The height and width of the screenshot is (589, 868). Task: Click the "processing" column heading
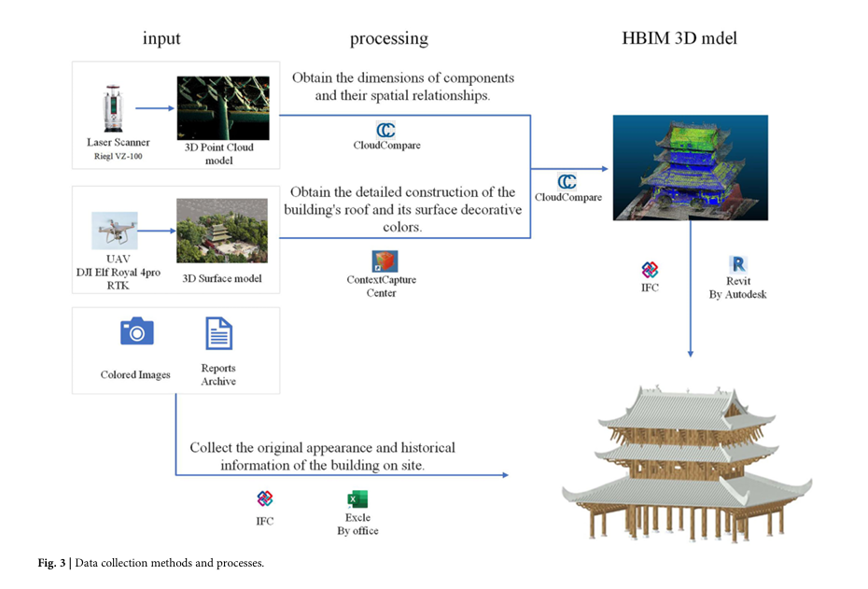point(388,39)
